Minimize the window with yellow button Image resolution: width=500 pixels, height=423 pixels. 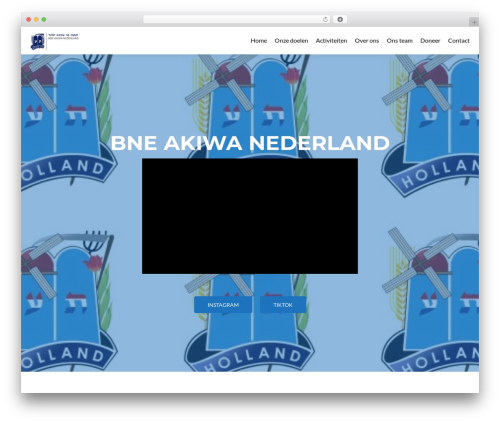click(36, 20)
